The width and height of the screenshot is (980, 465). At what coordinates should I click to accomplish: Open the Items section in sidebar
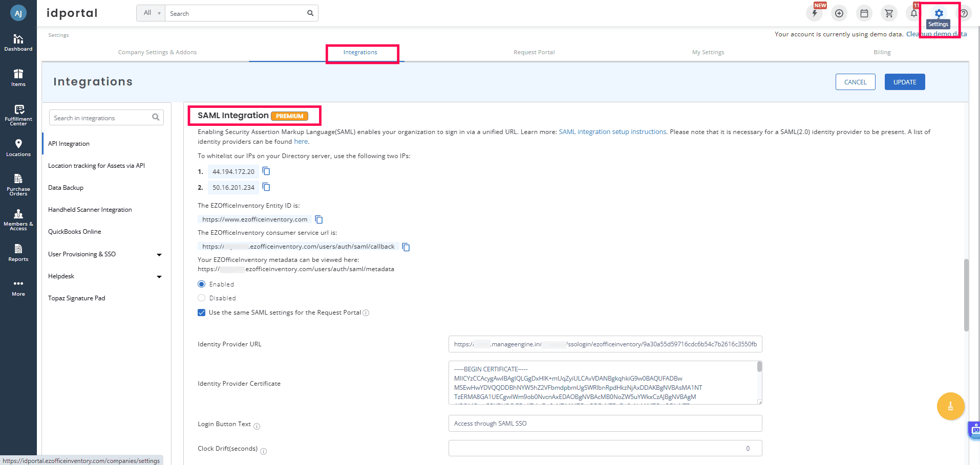pos(18,78)
